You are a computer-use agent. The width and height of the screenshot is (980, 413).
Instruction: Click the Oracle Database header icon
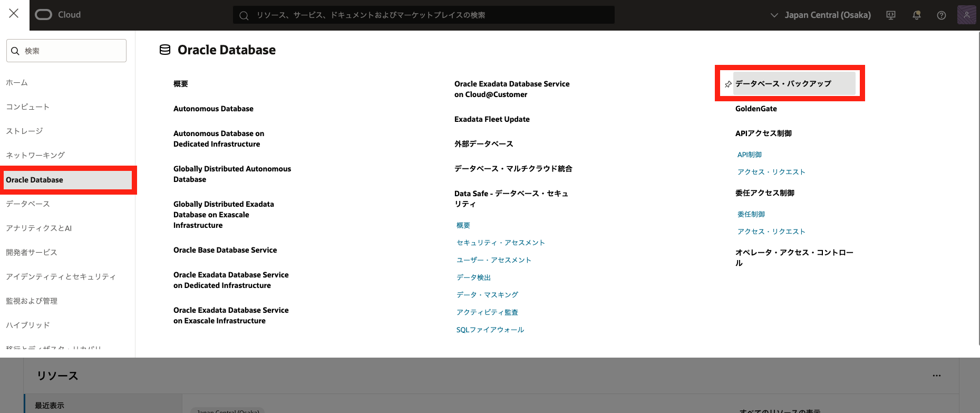[165, 50]
